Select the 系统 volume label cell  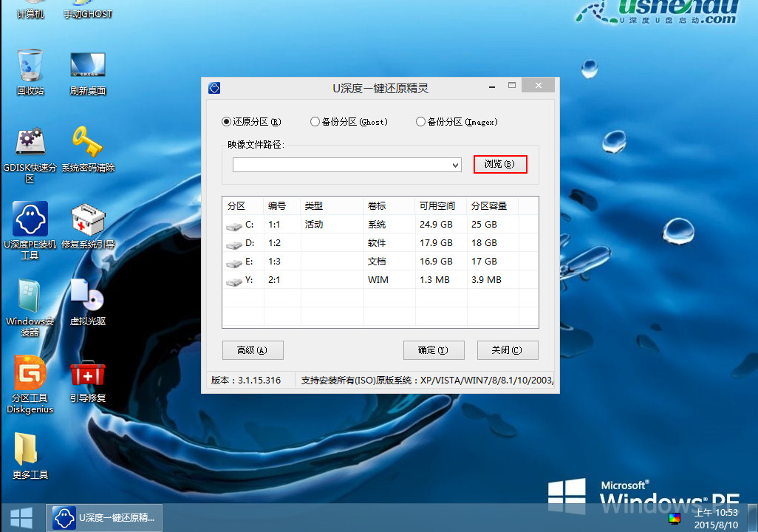point(377,225)
